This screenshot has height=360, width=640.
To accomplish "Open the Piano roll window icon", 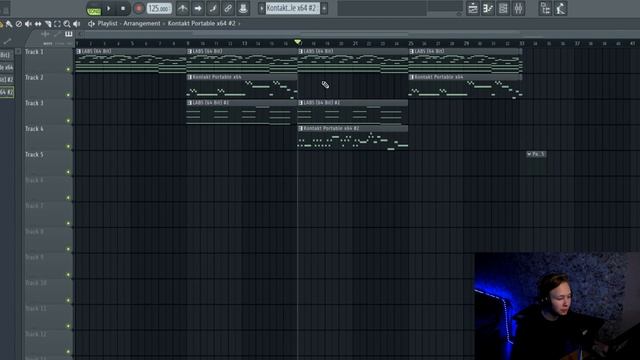I will point(488,8).
